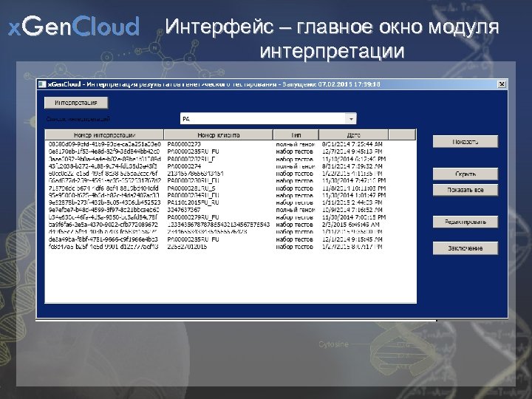Select client number 3247637367
532x399 pixels.
pos(184,210)
